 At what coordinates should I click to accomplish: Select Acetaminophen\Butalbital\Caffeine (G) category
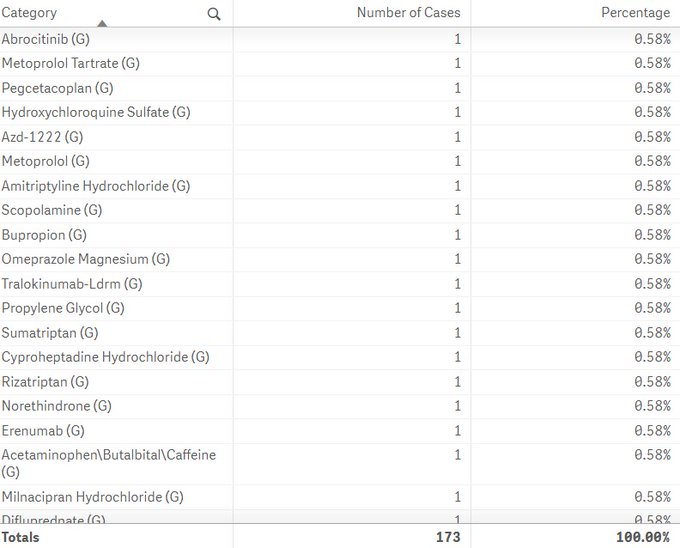[108, 463]
